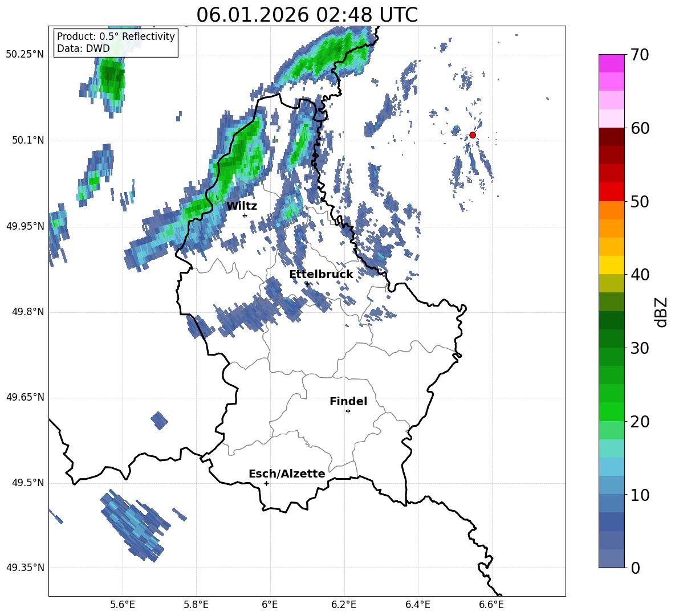Click the 'Product: 0.5° Reflectivity' legend text

pos(116,36)
